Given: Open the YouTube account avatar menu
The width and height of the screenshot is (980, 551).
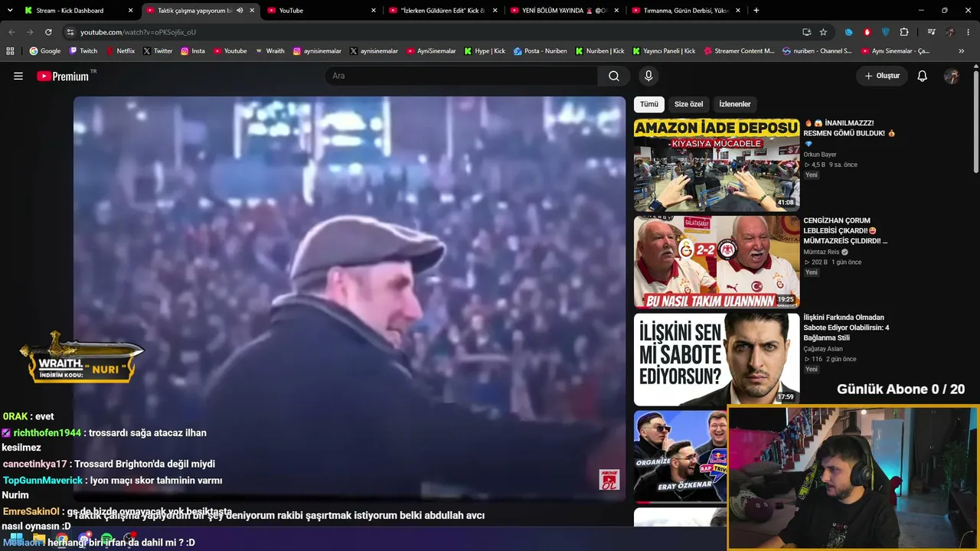Looking at the screenshot, I should tap(952, 76).
